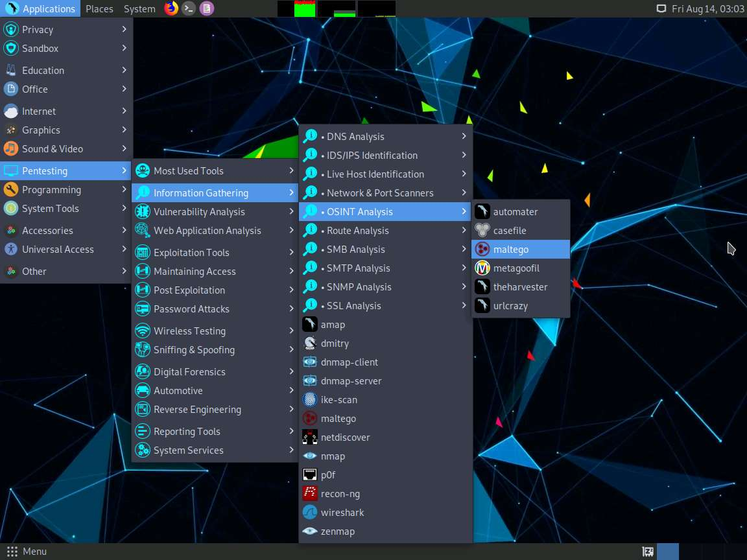Launch dnmap-client
The height and width of the screenshot is (560, 747).
385,362
